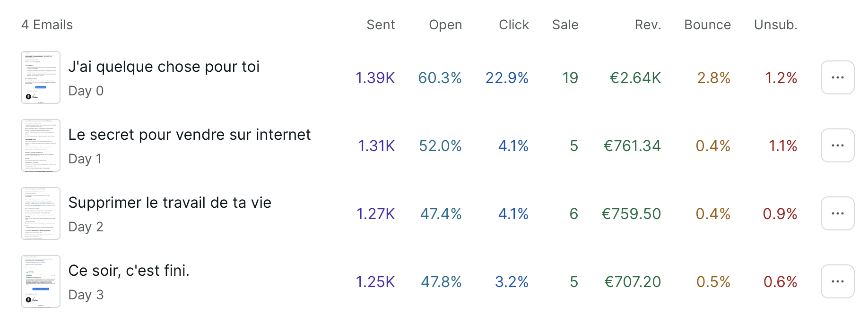Viewport: 868px width, 322px height.
Task: Click the Open column header
Action: click(445, 25)
